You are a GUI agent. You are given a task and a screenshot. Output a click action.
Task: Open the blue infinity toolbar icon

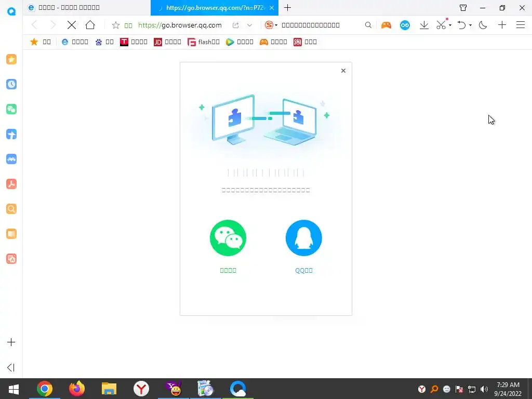pos(405,25)
